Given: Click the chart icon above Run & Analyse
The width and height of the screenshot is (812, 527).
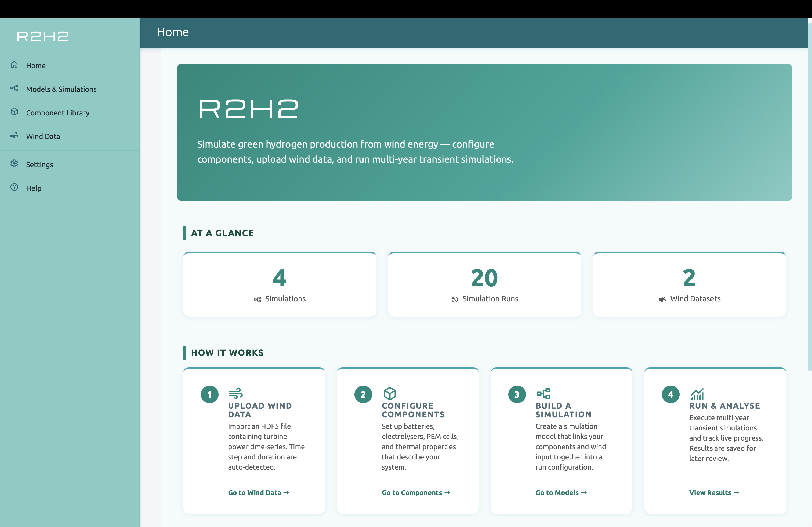Looking at the screenshot, I should click(x=697, y=393).
